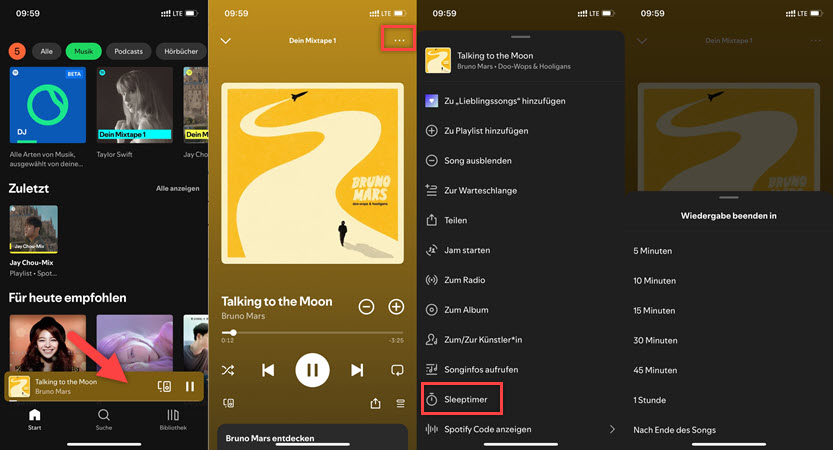833x450 pixels.
Task: Open the orange profile avatar with 5
Action: pos(17,52)
